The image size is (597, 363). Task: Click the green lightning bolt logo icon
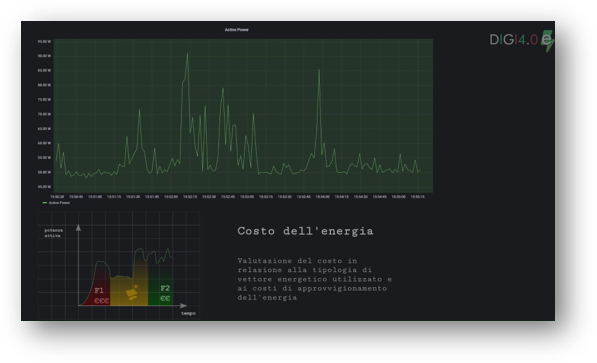coord(548,41)
